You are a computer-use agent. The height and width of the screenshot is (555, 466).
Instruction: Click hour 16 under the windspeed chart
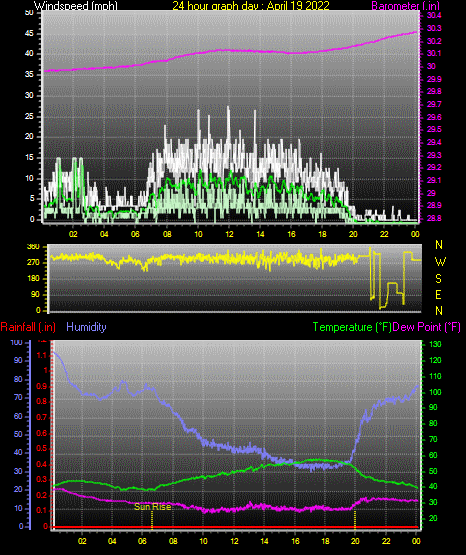[x=292, y=234]
